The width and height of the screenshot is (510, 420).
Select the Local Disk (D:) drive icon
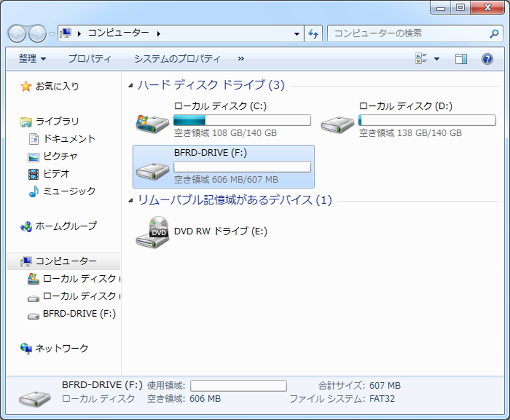pos(337,124)
